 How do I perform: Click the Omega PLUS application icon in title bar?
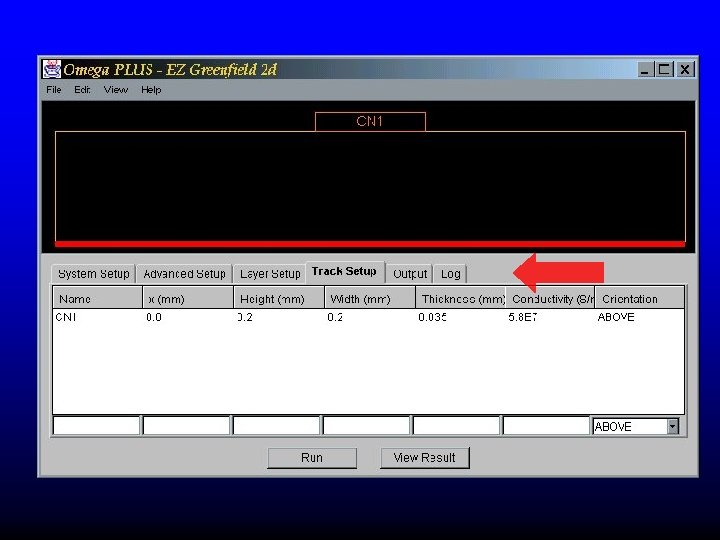[52, 69]
